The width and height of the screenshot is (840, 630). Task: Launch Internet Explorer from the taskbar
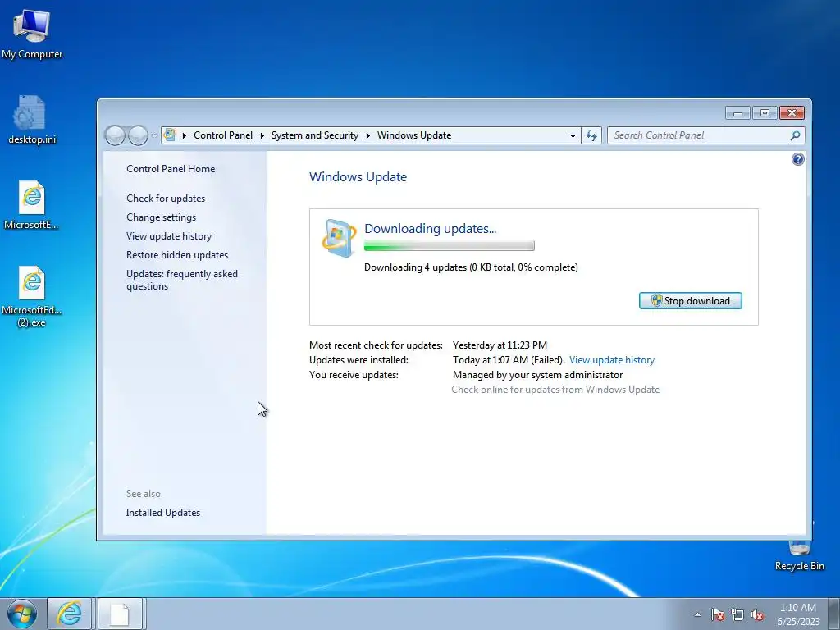(x=70, y=614)
